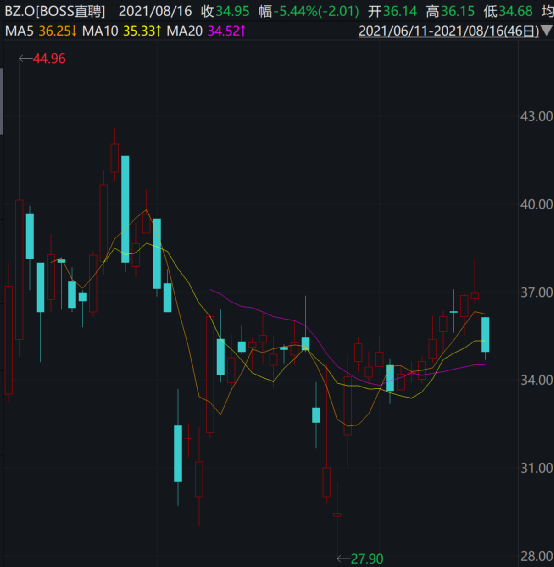Click the red candle with wick to 44.96

[19, 269]
